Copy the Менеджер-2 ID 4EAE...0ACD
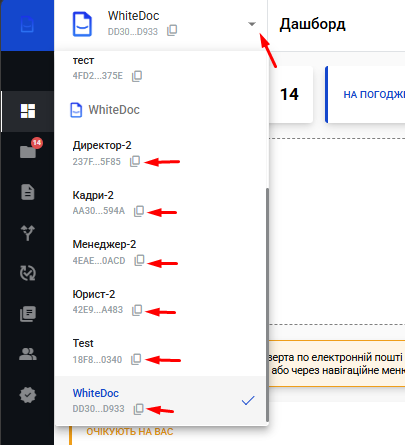This screenshot has height=445, width=405. (x=139, y=260)
